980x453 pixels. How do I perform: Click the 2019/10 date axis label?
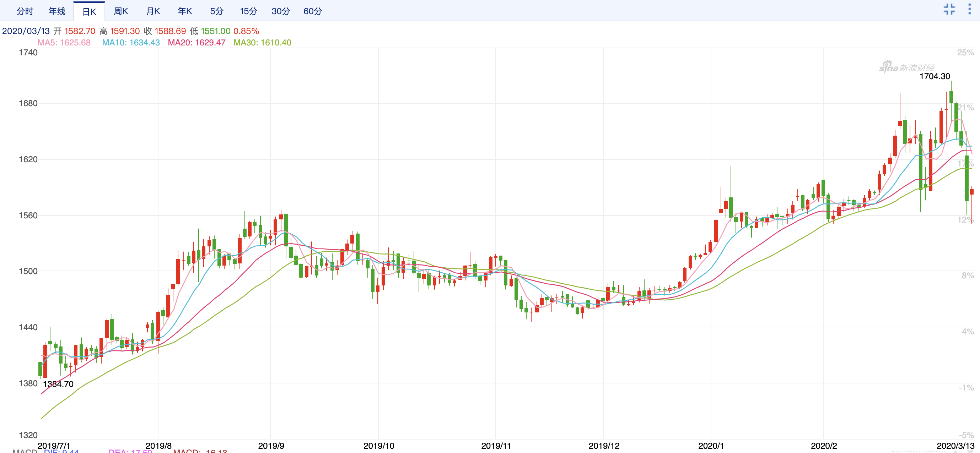[x=379, y=446]
